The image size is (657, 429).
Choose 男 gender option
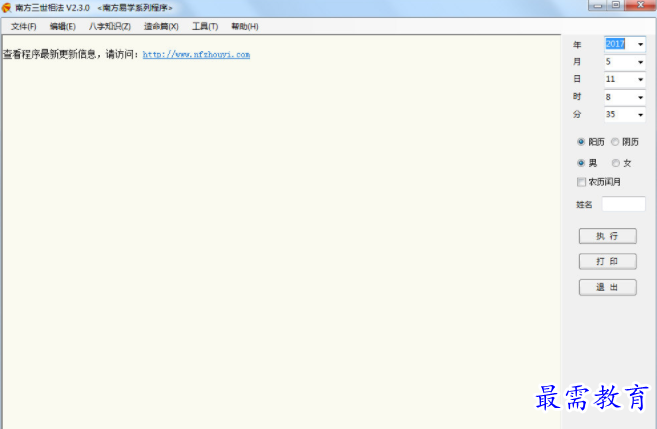(581, 163)
